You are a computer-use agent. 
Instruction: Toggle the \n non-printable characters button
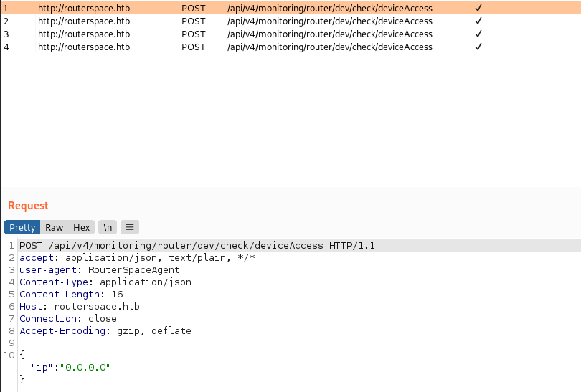pyautogui.click(x=107, y=227)
